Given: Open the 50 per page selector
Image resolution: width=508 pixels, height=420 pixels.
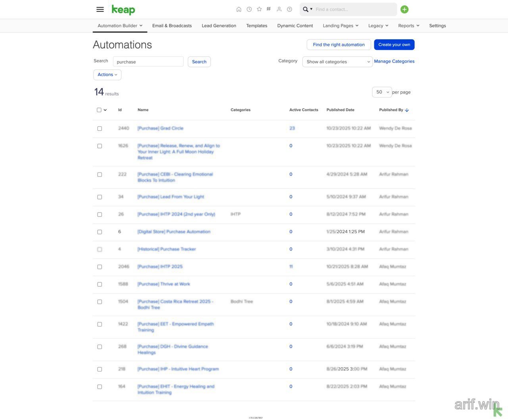Looking at the screenshot, I should (381, 92).
